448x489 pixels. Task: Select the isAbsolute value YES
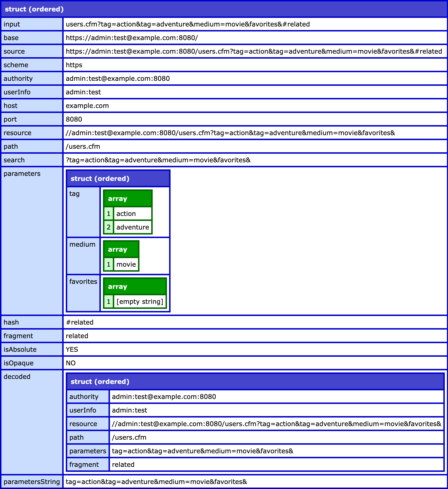pos(72,349)
